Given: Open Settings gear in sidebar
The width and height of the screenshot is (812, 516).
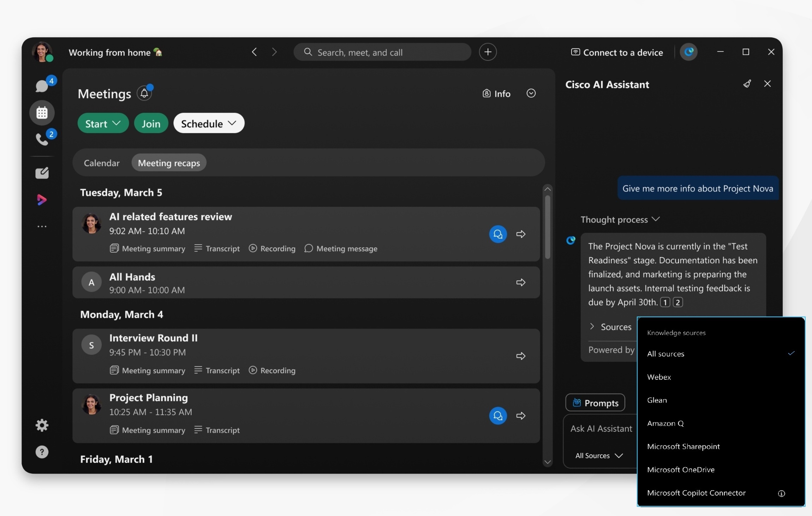Looking at the screenshot, I should (x=42, y=425).
